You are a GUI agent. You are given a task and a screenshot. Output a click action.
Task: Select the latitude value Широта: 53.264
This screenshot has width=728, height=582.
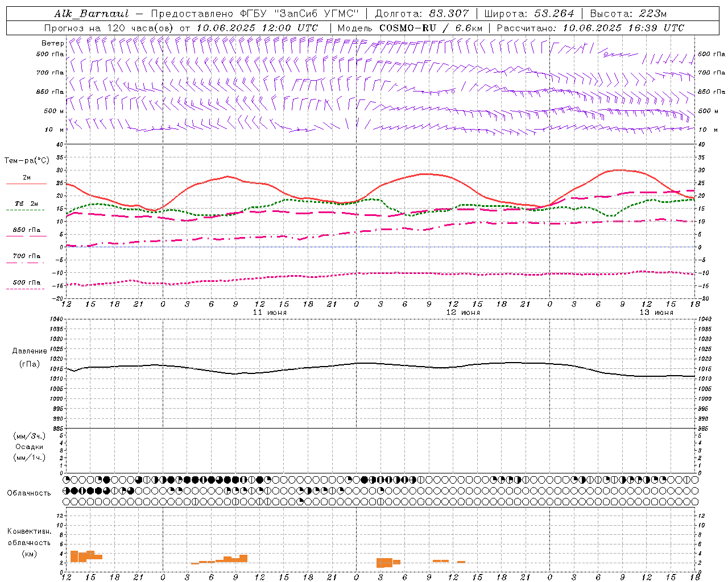[x=529, y=14]
